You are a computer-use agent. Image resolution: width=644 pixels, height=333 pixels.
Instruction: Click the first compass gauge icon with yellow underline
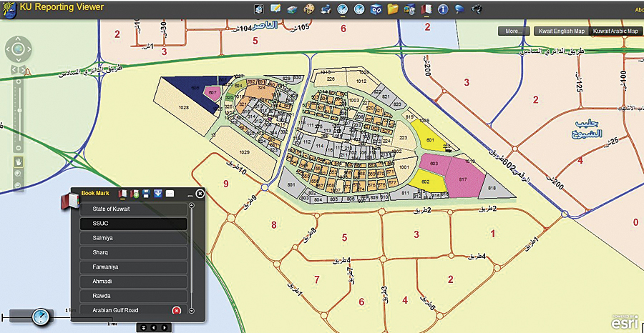point(343,9)
